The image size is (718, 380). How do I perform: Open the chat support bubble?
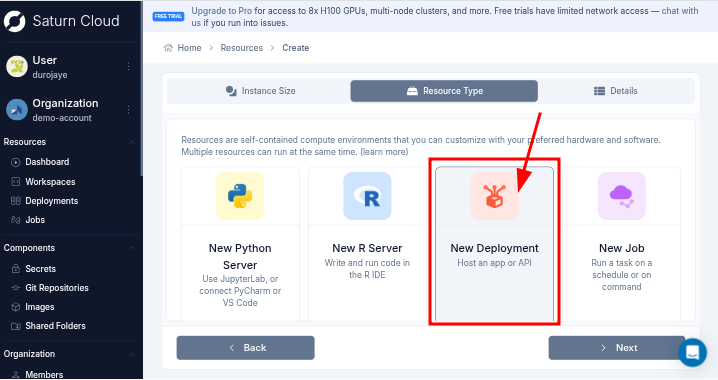pyautogui.click(x=692, y=353)
